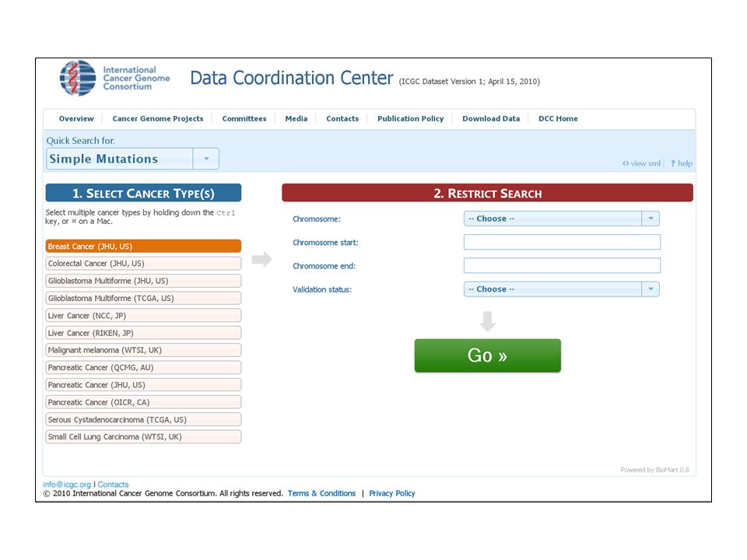The height and width of the screenshot is (560, 747).
Task: Open the Validation status Choose dropdown
Action: coord(561,289)
